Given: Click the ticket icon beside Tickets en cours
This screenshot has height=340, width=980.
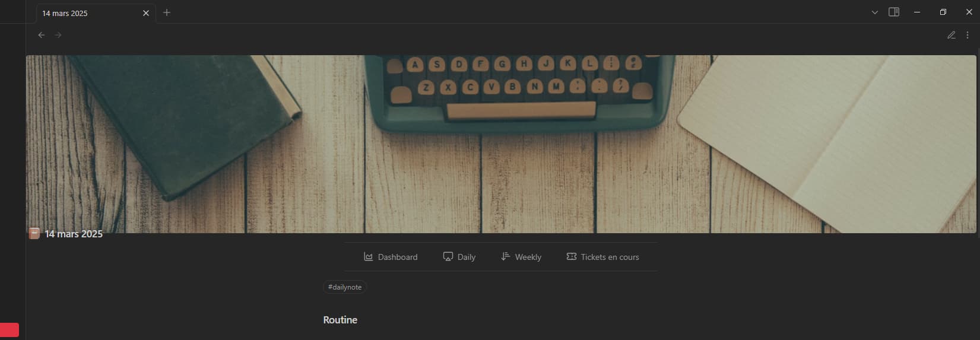Looking at the screenshot, I should 572,256.
